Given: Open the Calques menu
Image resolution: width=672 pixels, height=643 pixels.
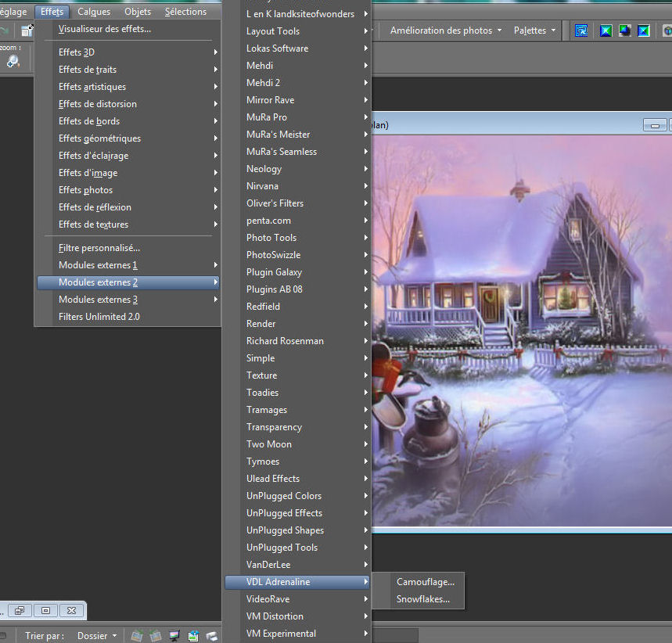Looking at the screenshot, I should [x=94, y=12].
